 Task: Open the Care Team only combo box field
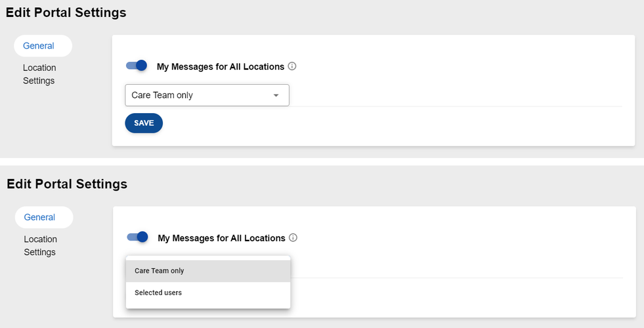coord(197,95)
